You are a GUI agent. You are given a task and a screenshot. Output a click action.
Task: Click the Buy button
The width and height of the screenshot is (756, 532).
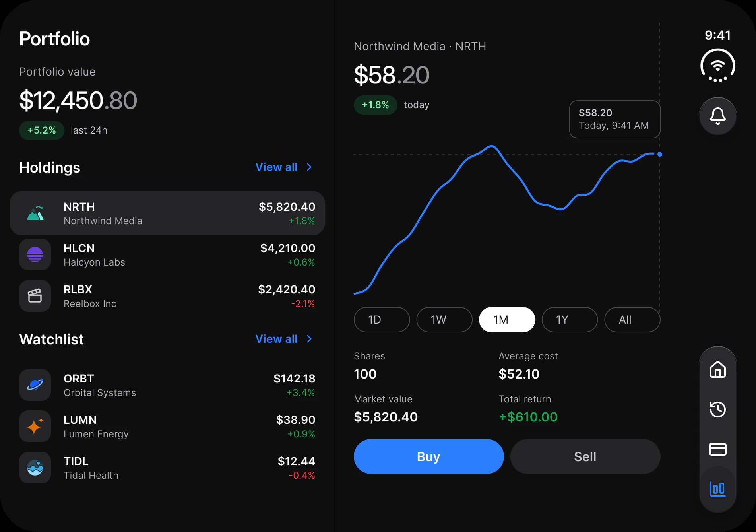[428, 456]
